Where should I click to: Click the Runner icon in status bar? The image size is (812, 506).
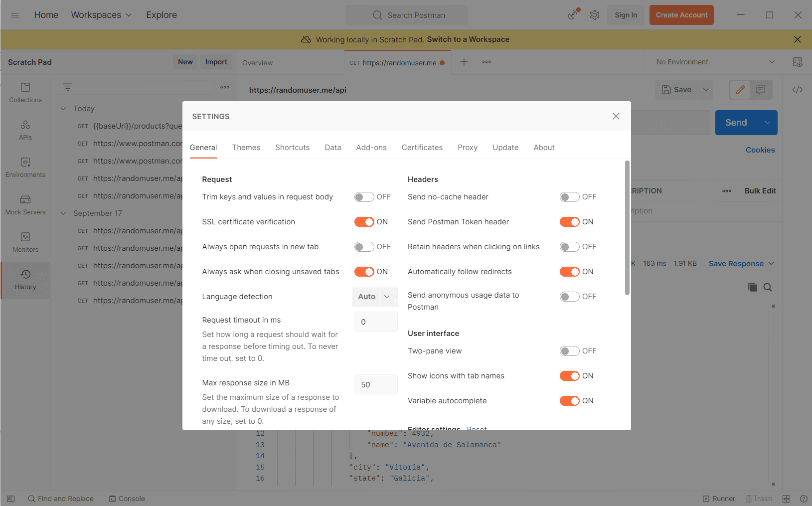[x=719, y=499]
